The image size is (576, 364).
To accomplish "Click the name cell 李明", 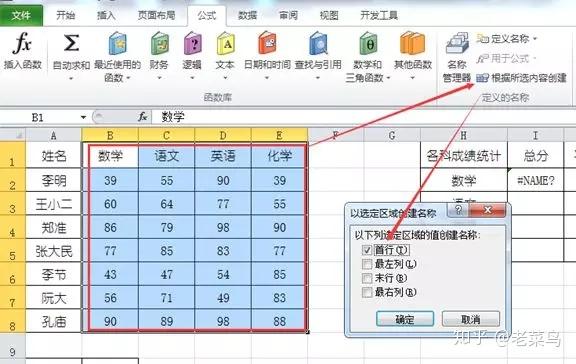I will (x=54, y=180).
